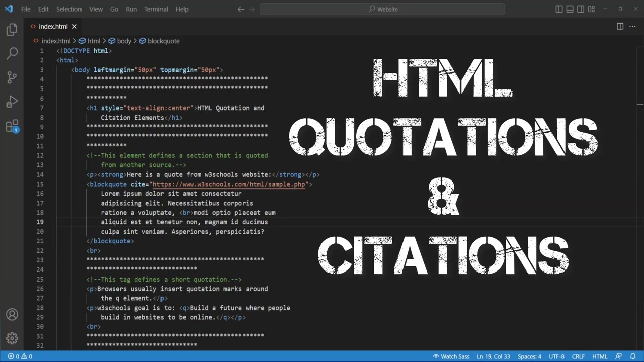
Task: Change indentation via Spaces: 4
Action: click(529, 356)
